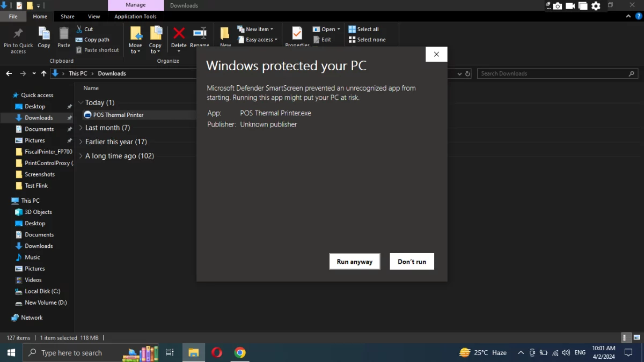Select Quick access in navigation pane
This screenshot has height=362, width=644.
click(x=37, y=95)
